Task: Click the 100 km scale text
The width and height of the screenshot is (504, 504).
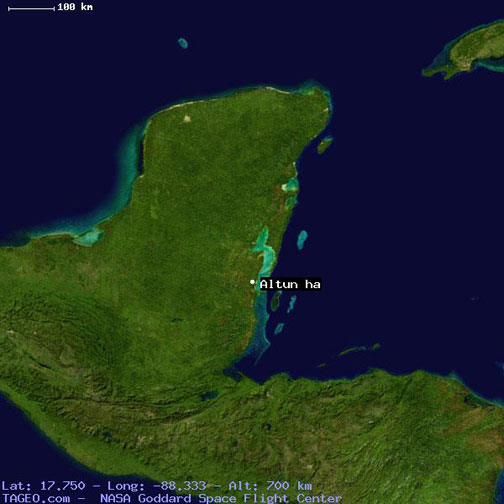Action: click(75, 7)
